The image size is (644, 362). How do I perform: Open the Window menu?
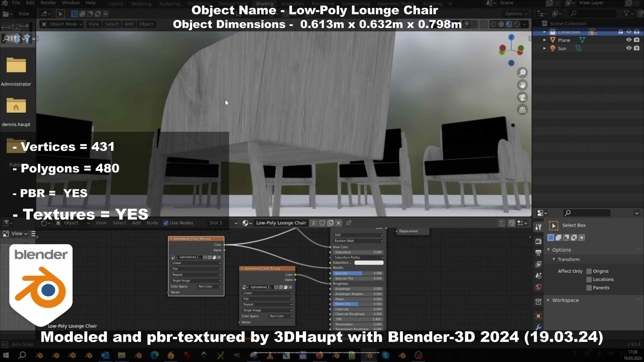[x=70, y=3]
